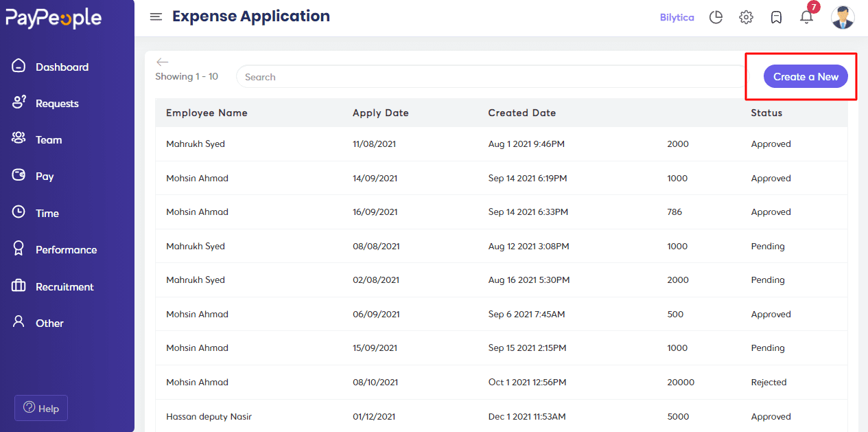Click the PayPeople logo
The width and height of the screenshot is (868, 432).
(x=54, y=18)
